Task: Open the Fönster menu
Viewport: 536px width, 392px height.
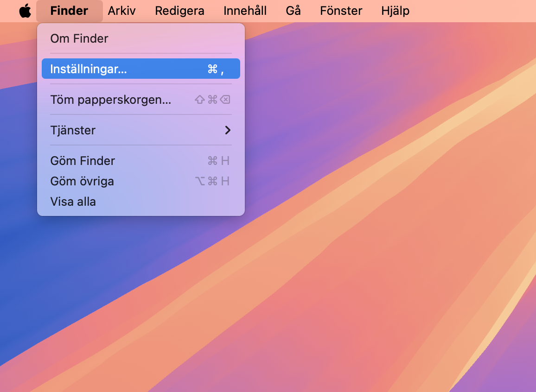Action: click(341, 11)
